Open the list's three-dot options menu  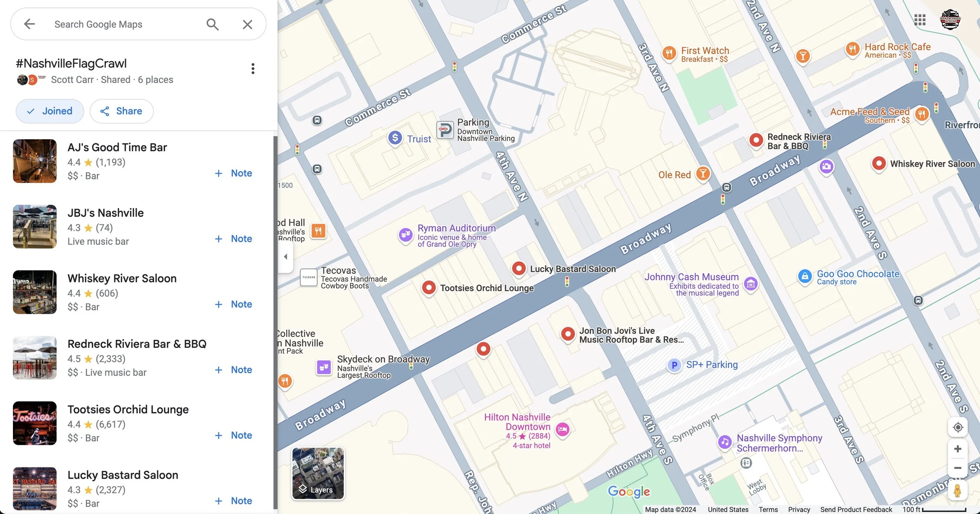pos(253,69)
